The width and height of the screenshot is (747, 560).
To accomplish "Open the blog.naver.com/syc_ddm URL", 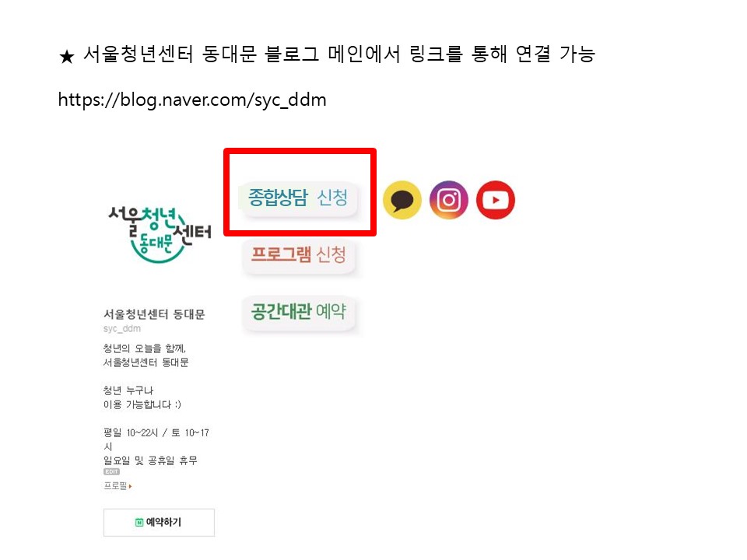I will (192, 100).
